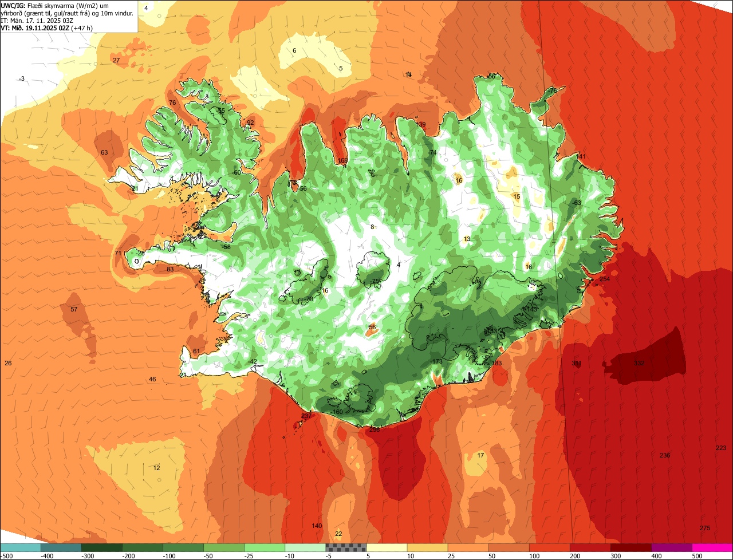Select the '331' value east of Iceland
Image resolution: width=733 pixels, height=560 pixels.
576,364
